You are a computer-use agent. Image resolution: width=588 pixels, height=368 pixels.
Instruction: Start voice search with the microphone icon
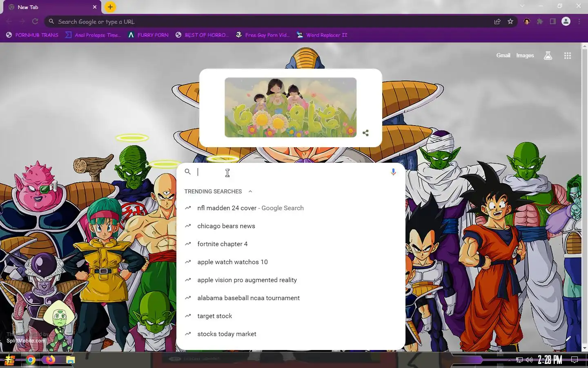coord(393,172)
